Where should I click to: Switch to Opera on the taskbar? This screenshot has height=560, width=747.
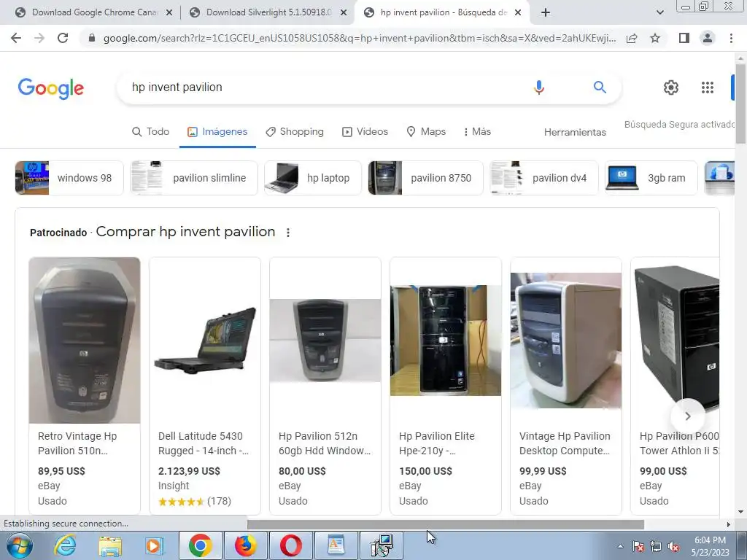[x=290, y=545]
